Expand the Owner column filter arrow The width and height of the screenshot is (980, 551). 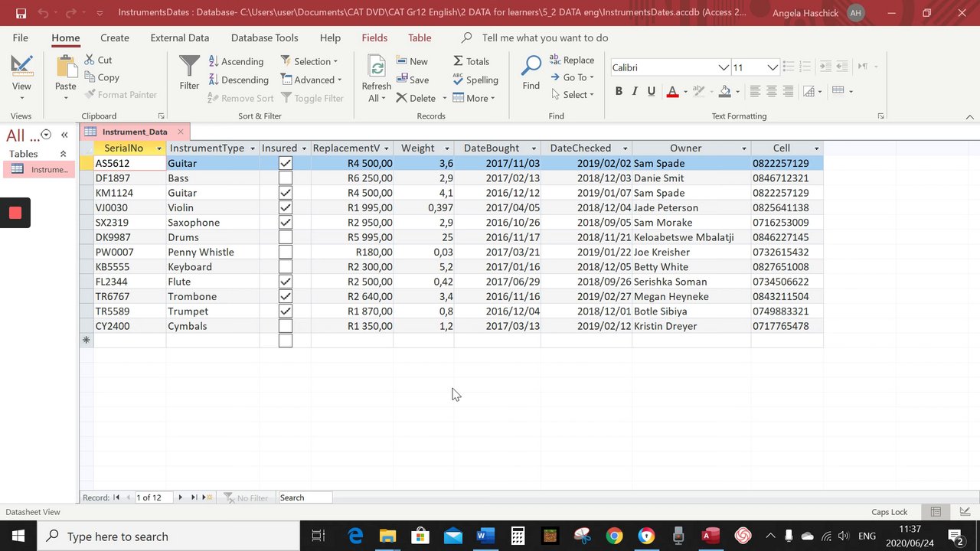744,148
